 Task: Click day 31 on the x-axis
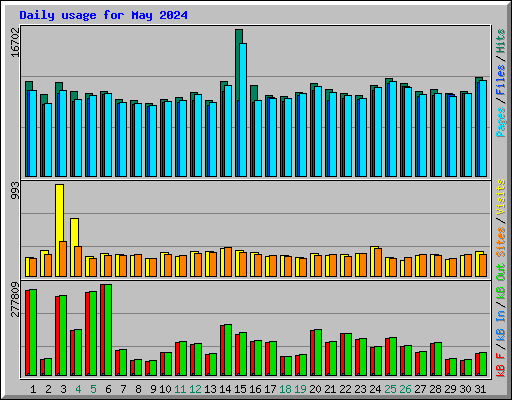point(480,389)
